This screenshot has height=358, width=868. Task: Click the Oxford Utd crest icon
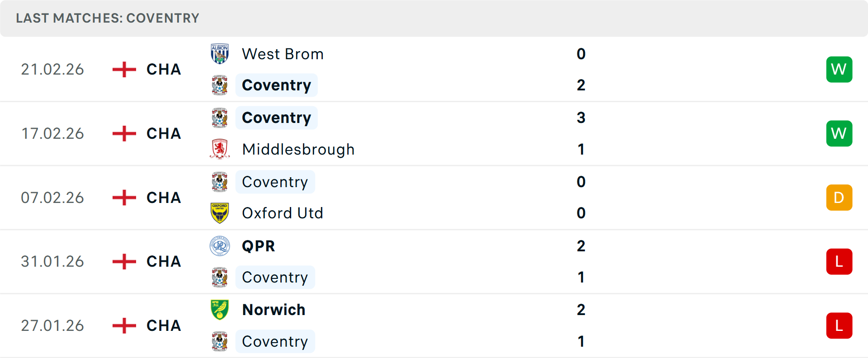220,212
